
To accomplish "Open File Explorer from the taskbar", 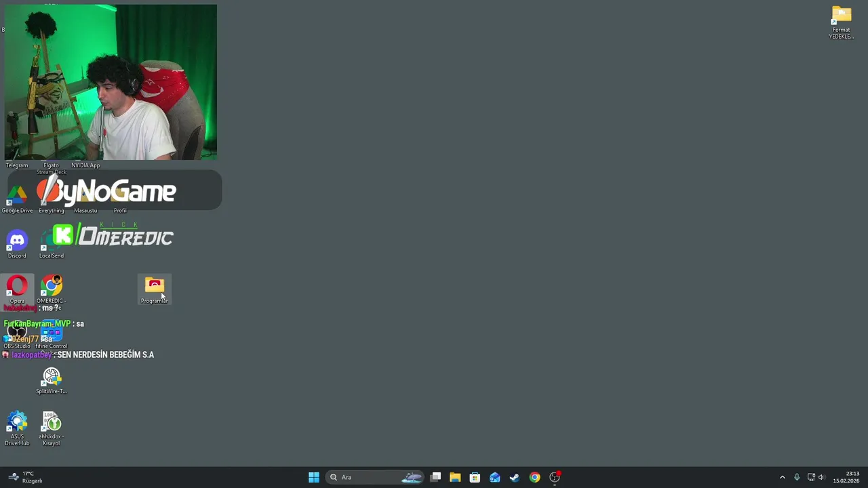I will [x=455, y=477].
